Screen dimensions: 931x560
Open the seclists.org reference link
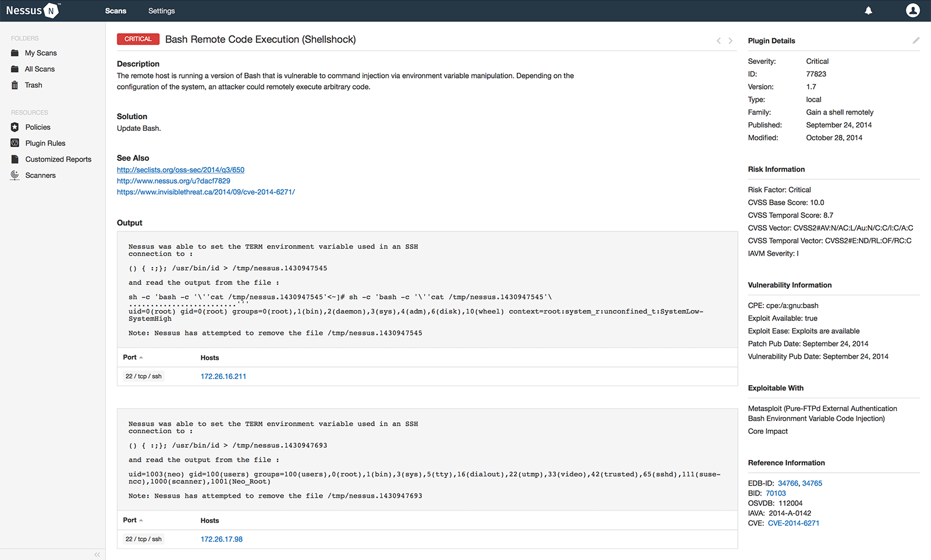tap(180, 170)
